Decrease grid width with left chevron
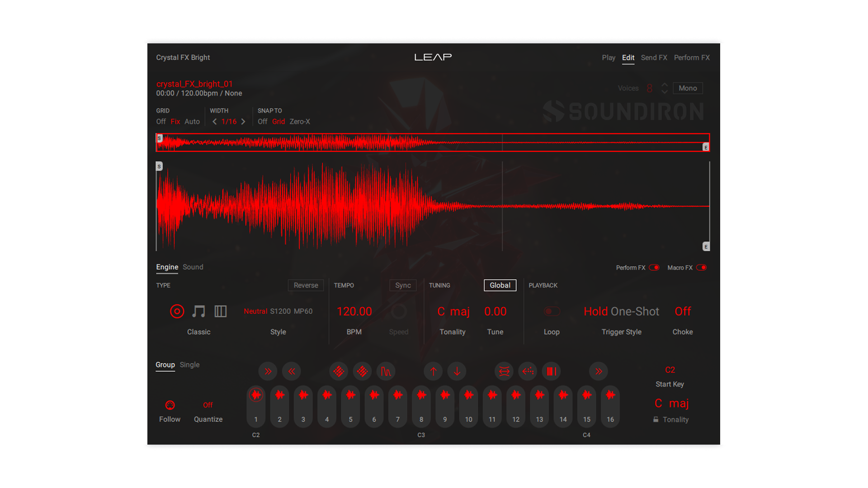 pos(215,122)
